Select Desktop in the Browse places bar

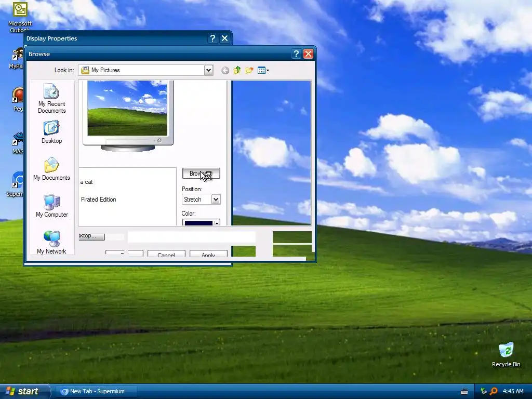tap(51, 133)
